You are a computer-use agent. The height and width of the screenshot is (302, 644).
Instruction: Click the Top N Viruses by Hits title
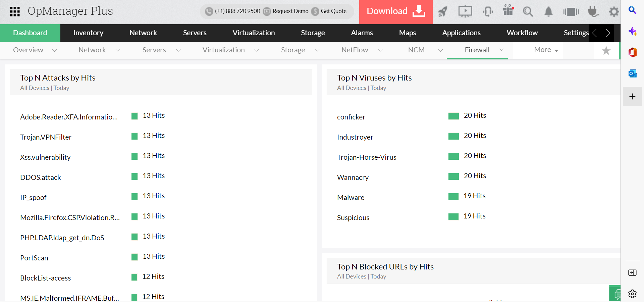click(x=374, y=78)
